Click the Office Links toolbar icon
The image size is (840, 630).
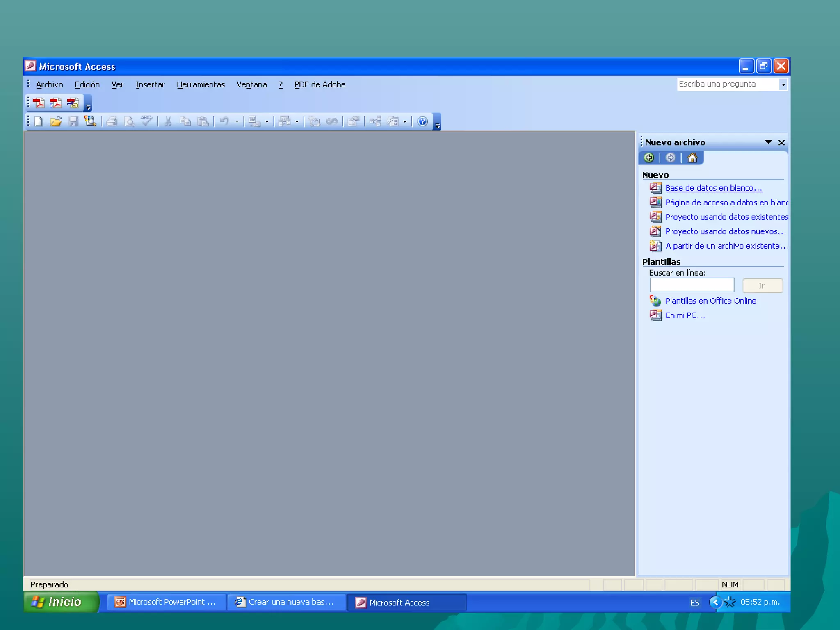[x=254, y=121]
